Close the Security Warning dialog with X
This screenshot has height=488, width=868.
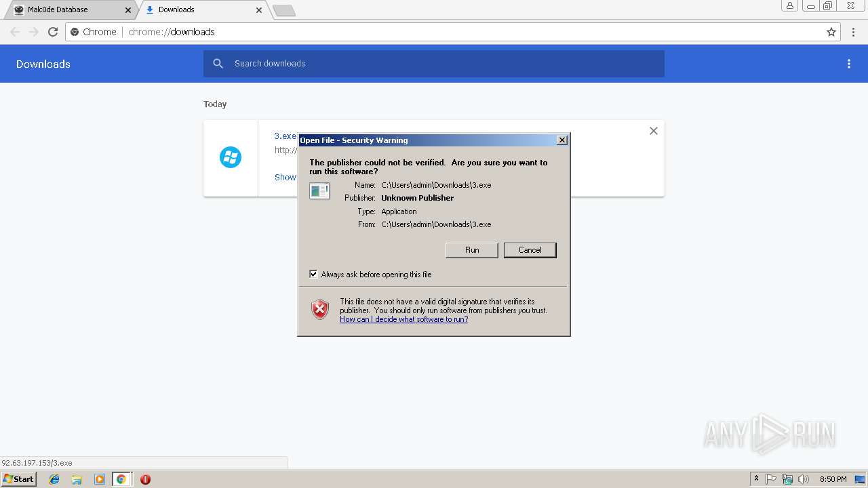(561, 140)
